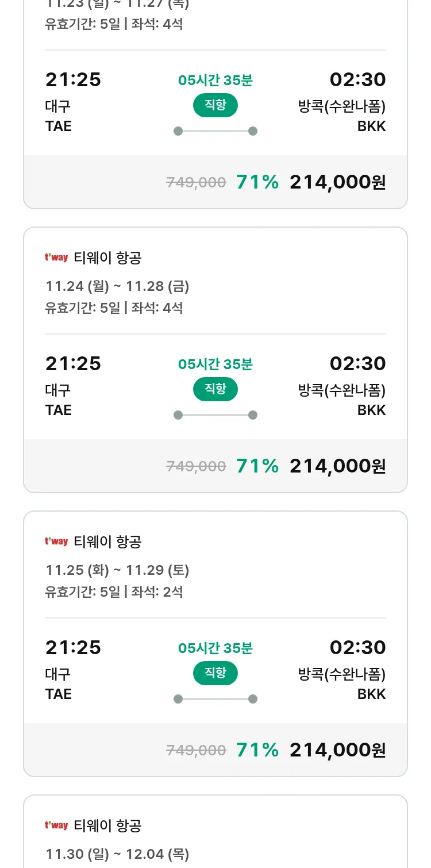Viewport: 431px width, 868px height.
Task: Click the 직항 badge on the 11.25 flight
Action: pos(215,673)
